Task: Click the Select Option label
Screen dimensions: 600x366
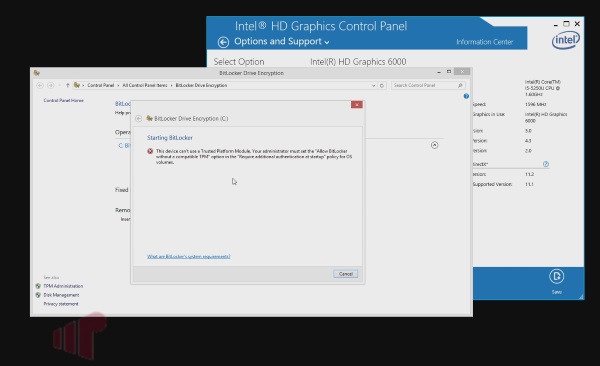Action: click(x=239, y=62)
